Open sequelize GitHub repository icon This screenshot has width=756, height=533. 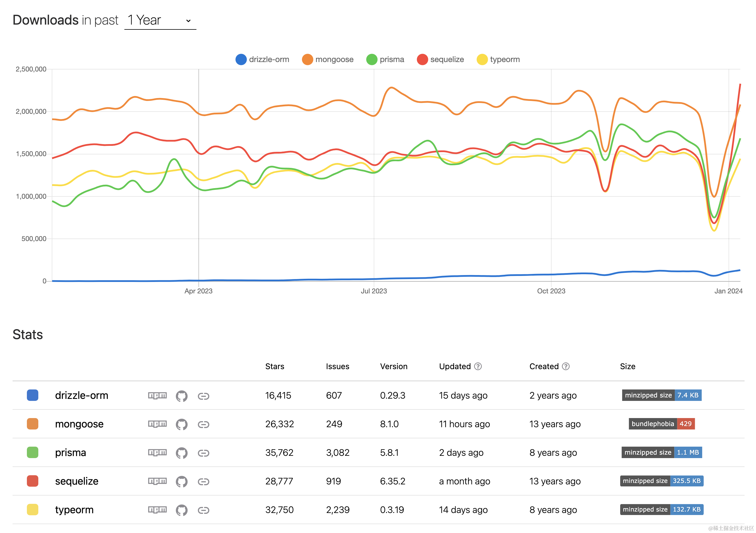pos(182,481)
